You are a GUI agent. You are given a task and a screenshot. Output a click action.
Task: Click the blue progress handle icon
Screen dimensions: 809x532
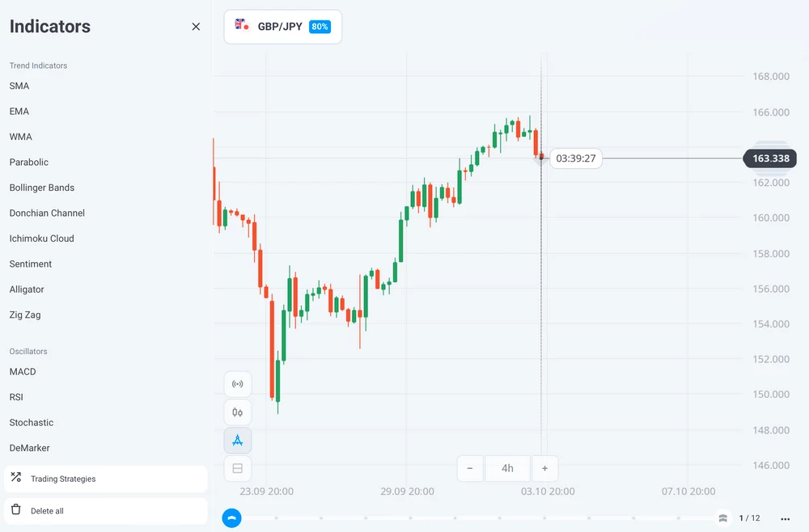pyautogui.click(x=232, y=518)
